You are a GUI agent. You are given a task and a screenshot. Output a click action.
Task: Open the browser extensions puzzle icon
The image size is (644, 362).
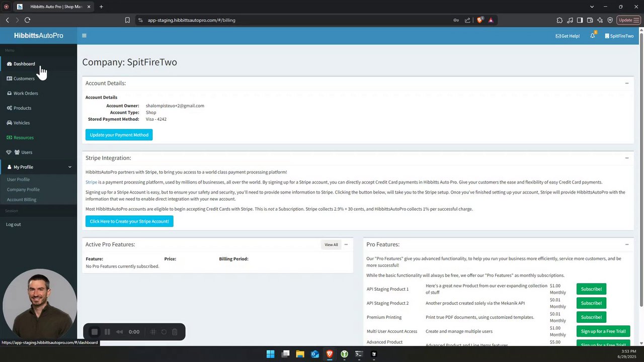pyautogui.click(x=559, y=20)
